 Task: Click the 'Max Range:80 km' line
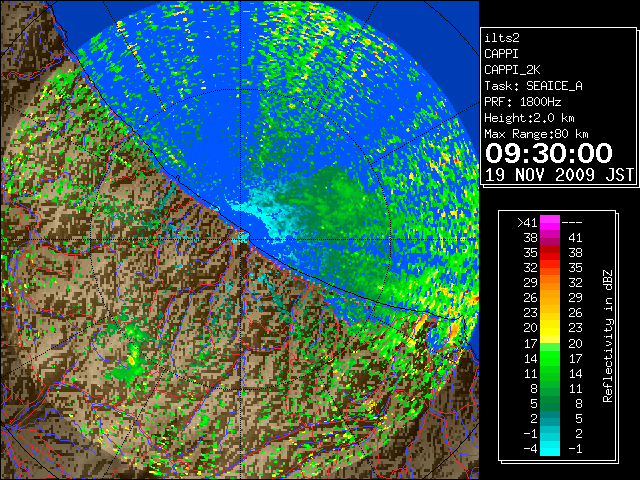[536, 134]
